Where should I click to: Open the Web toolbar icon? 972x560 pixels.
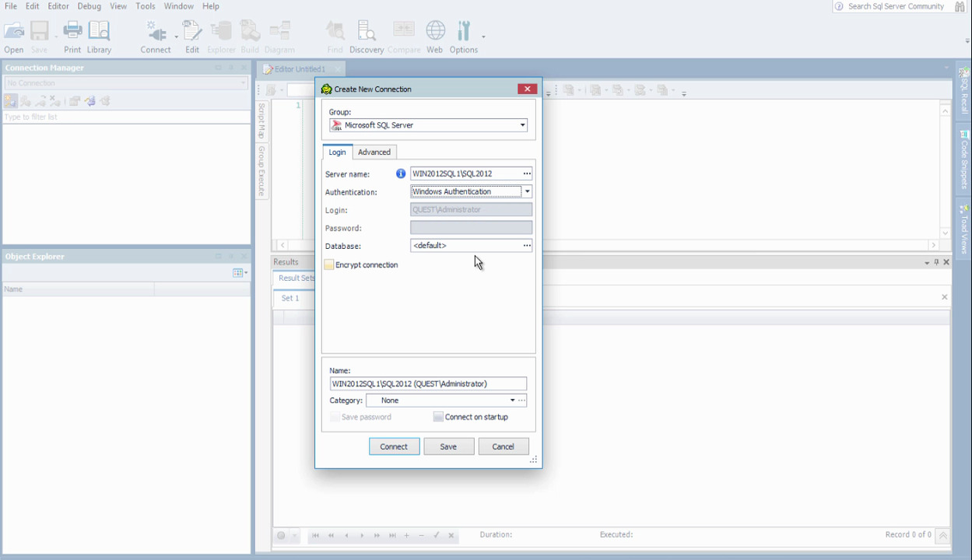pyautogui.click(x=435, y=37)
